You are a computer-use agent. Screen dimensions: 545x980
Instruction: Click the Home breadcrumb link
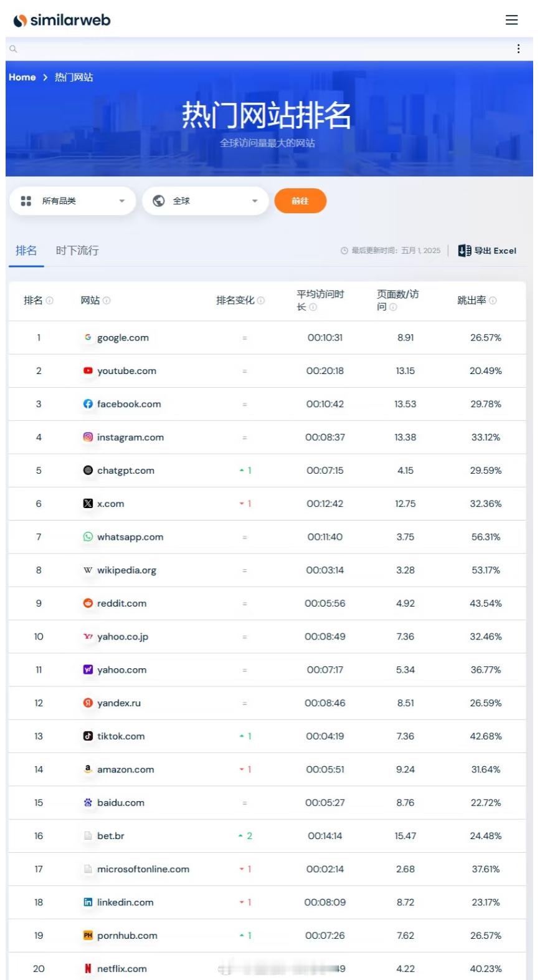22,77
